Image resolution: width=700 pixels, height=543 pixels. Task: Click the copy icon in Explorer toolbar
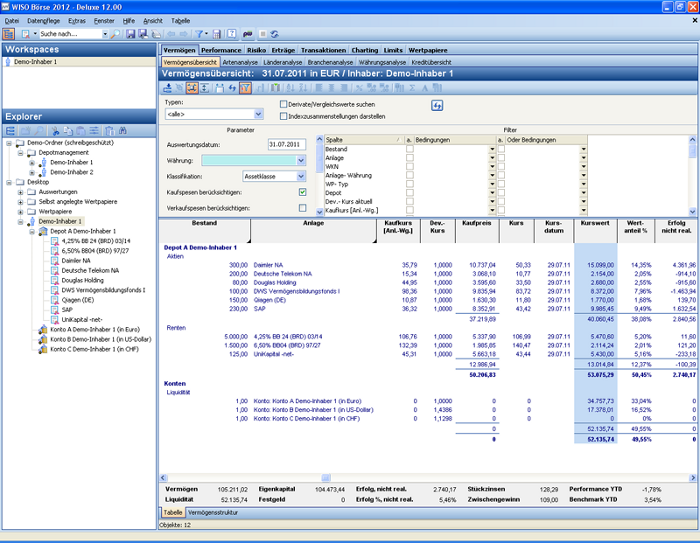[x=68, y=131]
